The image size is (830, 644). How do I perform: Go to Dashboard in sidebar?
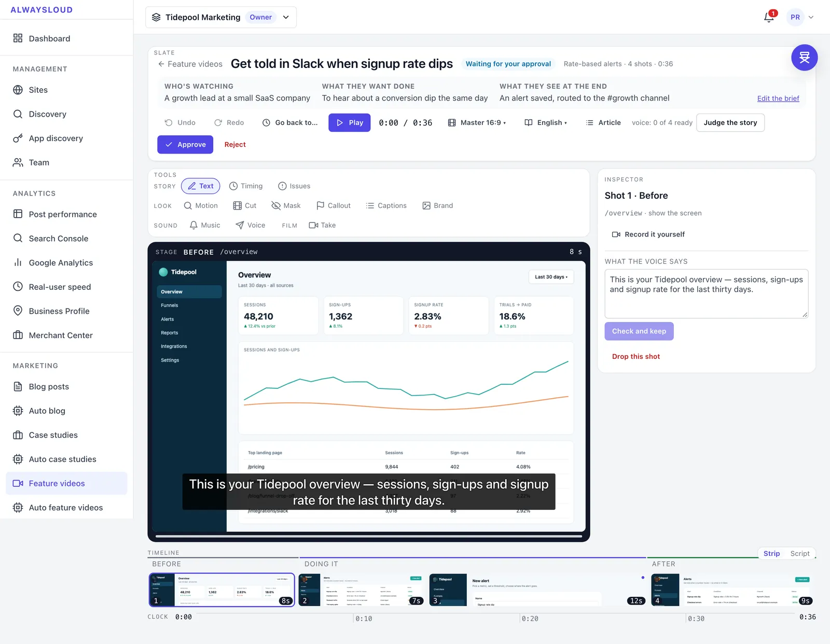tap(66, 38)
